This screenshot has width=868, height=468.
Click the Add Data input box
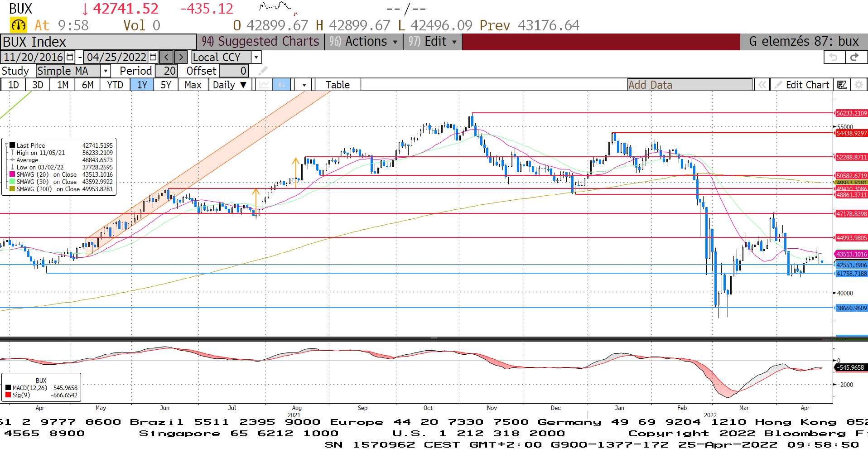point(690,85)
